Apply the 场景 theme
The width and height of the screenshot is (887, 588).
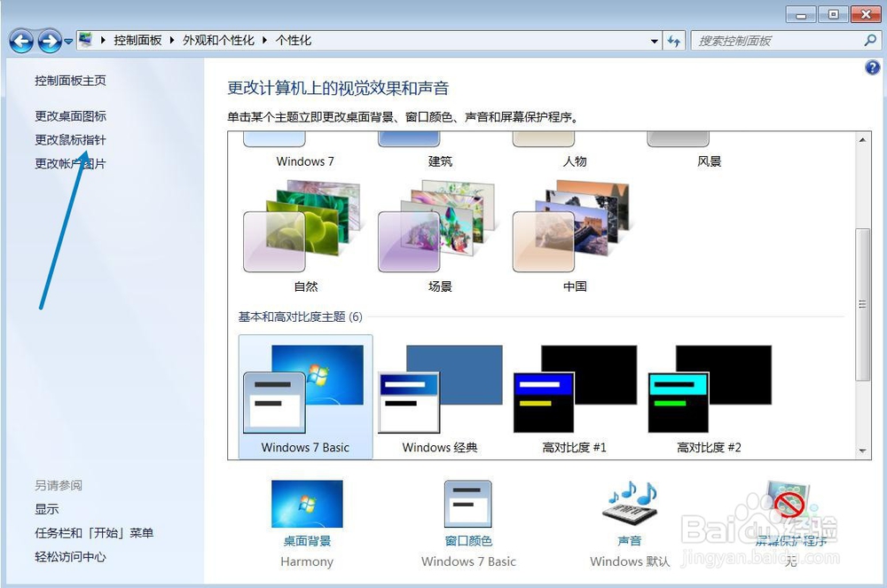click(440, 235)
